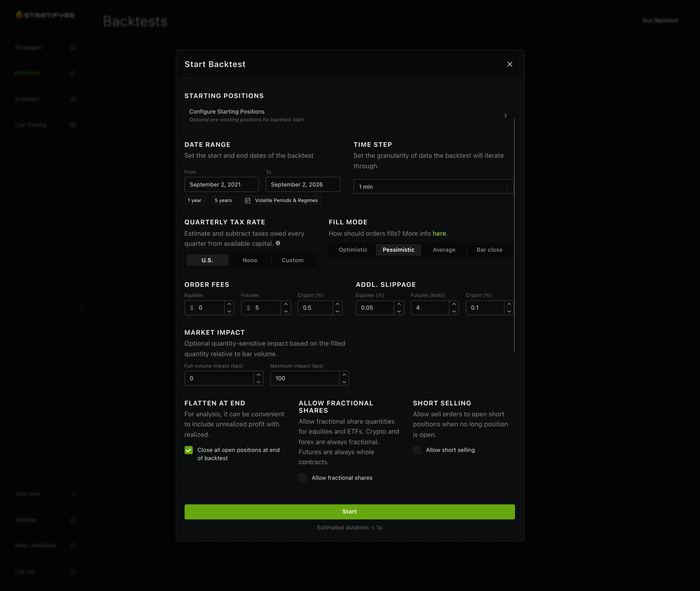
Task: Select None tax rate option
Action: (250, 260)
